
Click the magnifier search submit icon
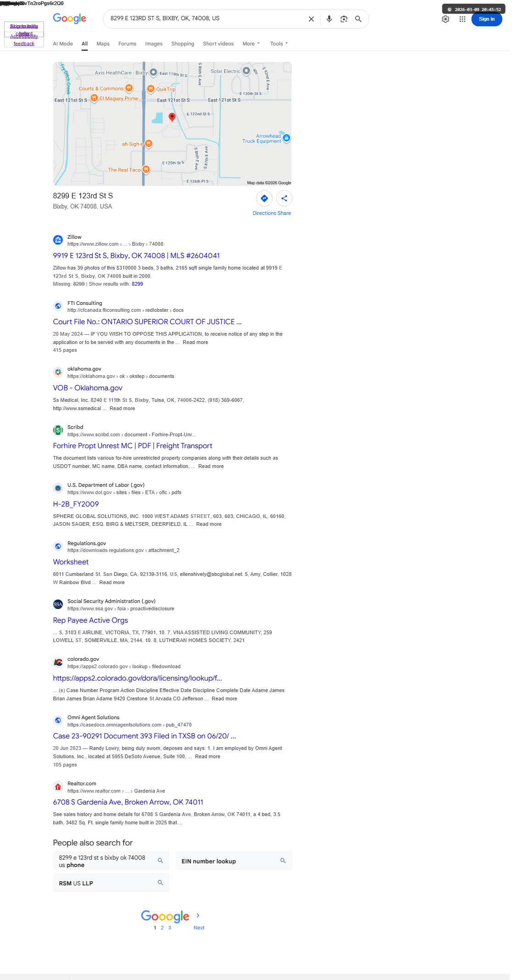click(359, 19)
